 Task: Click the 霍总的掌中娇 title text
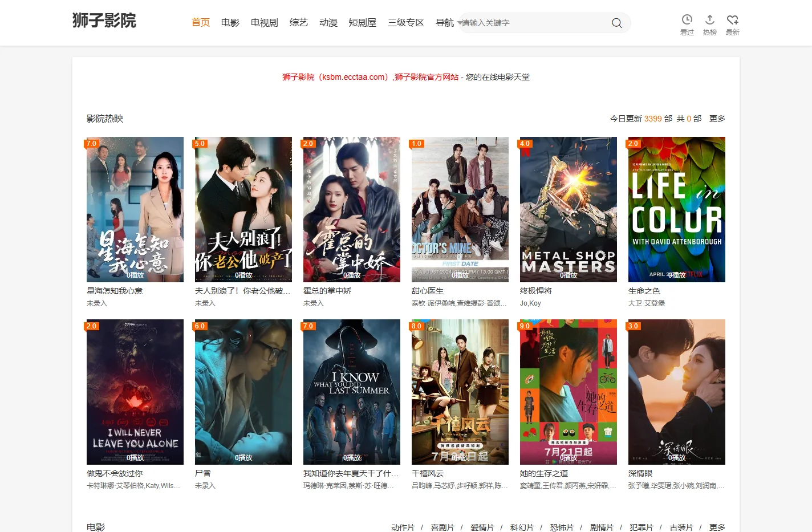pyautogui.click(x=327, y=291)
